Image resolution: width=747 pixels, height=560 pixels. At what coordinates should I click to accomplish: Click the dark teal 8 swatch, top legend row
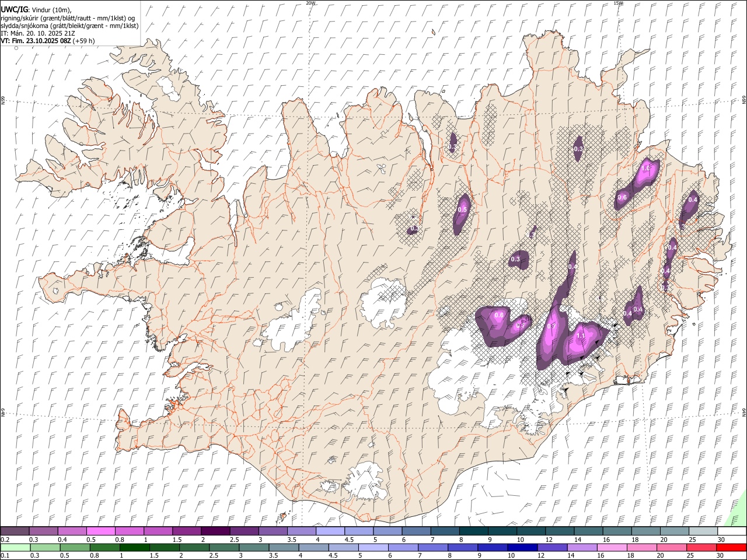coord(473,531)
